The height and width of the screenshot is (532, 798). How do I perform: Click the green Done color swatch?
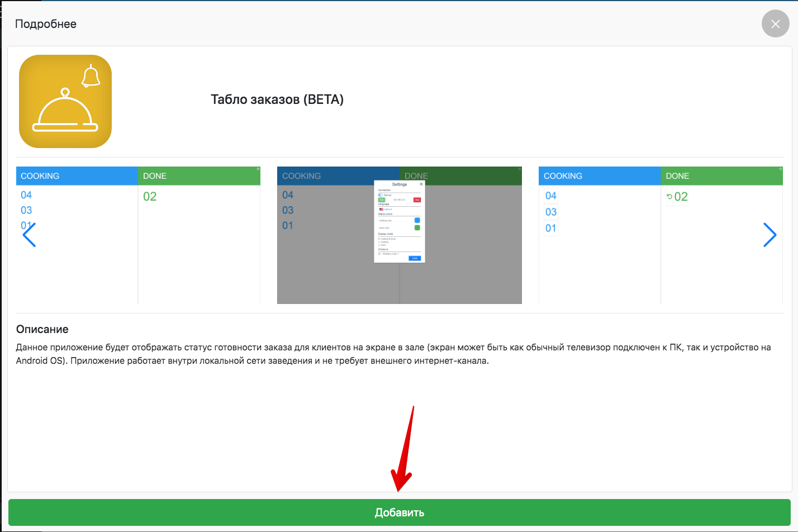click(x=417, y=227)
